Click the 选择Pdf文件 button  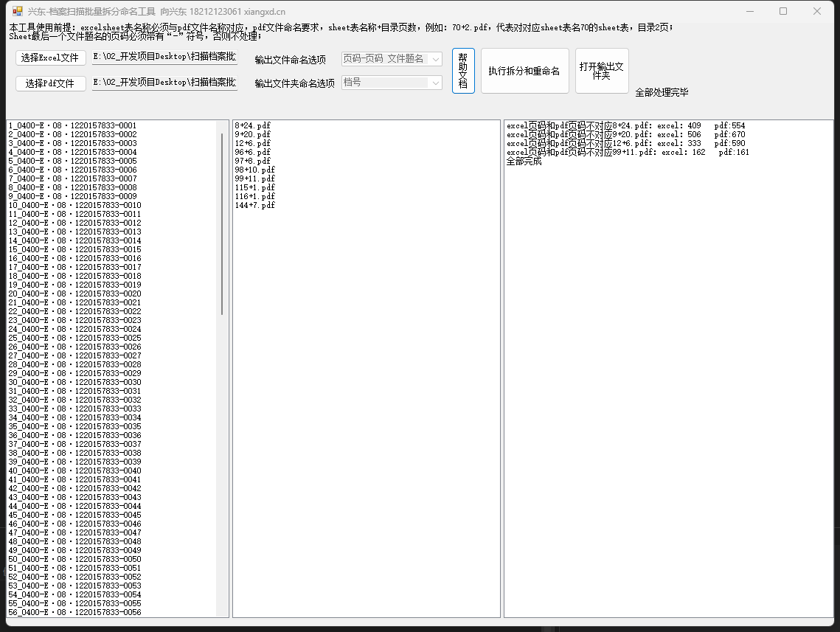point(50,83)
